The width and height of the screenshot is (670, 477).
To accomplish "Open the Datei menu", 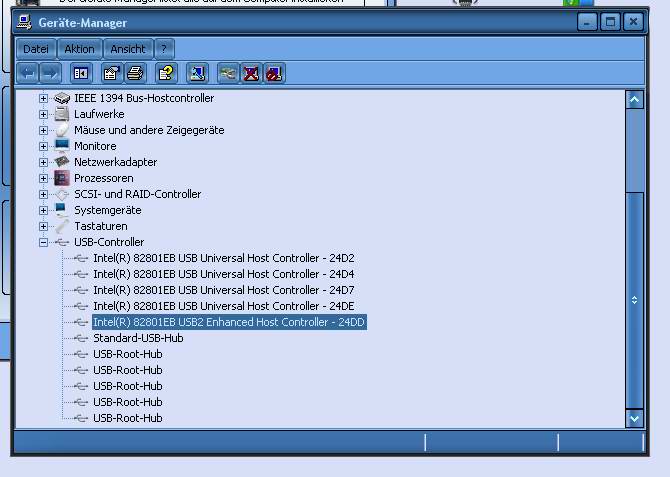I will [36, 49].
